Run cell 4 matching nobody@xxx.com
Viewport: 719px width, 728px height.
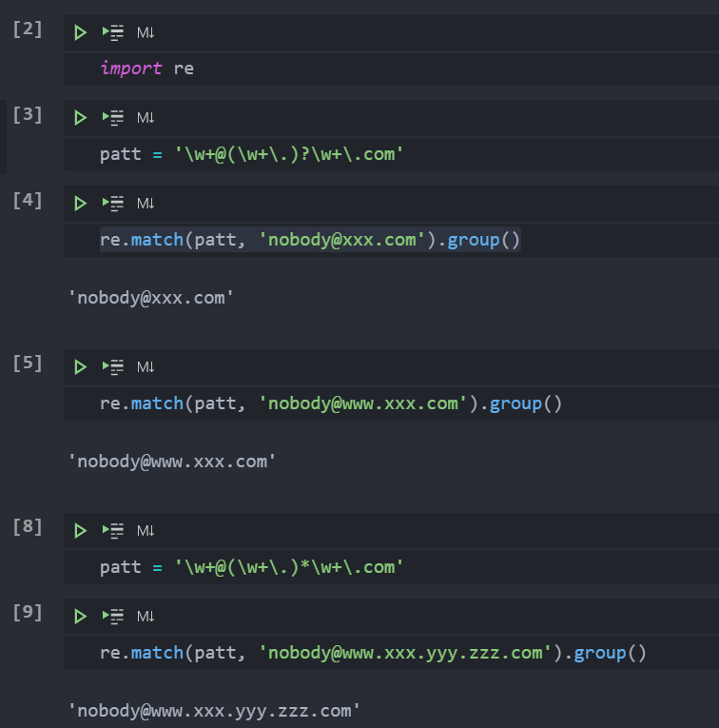[x=80, y=204]
